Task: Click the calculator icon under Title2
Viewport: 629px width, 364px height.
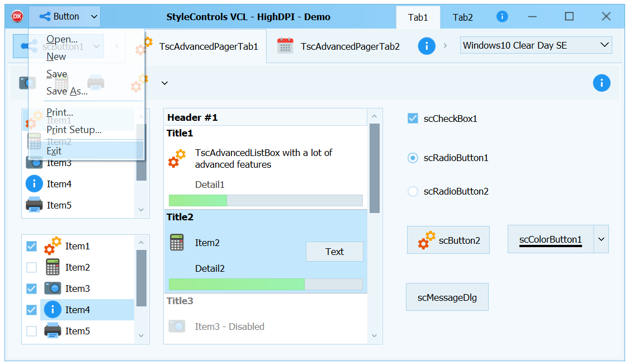Action: (x=177, y=243)
